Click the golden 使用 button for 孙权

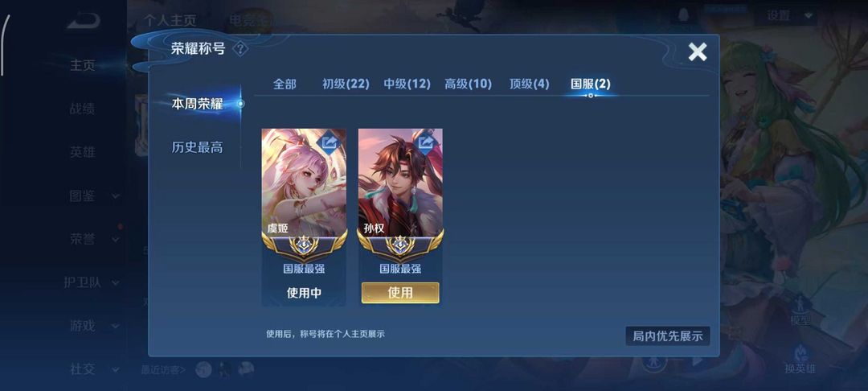coord(400,292)
